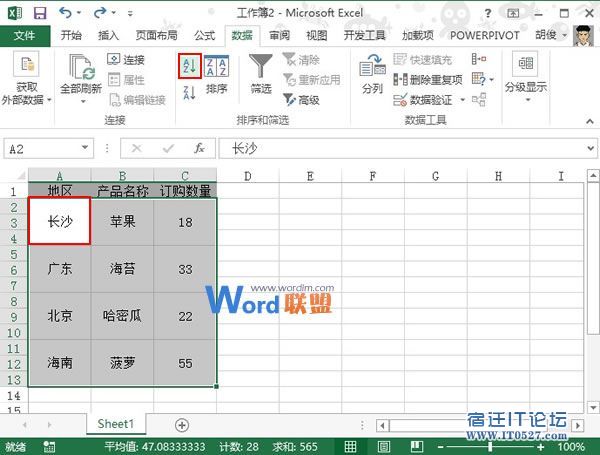This screenshot has width=600, height=455.
Task: Open the account name dropdown arrow
Action: [x=564, y=36]
